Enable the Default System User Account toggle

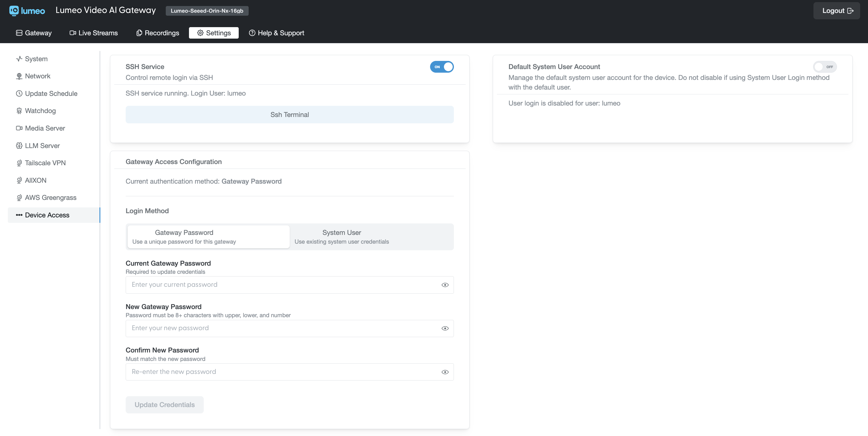(x=825, y=67)
